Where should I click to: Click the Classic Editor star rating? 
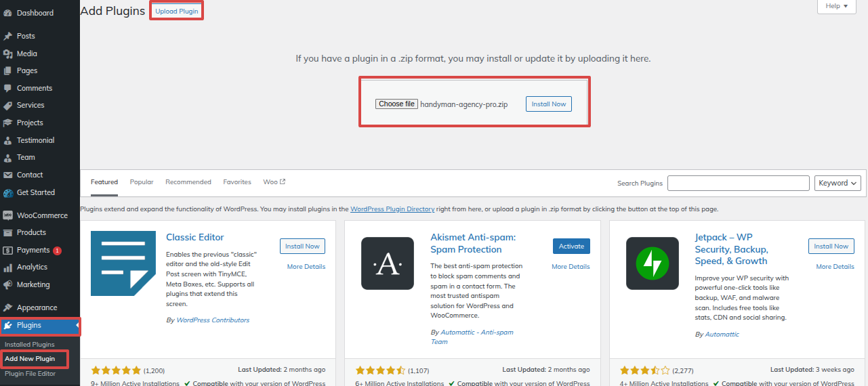[116, 370]
